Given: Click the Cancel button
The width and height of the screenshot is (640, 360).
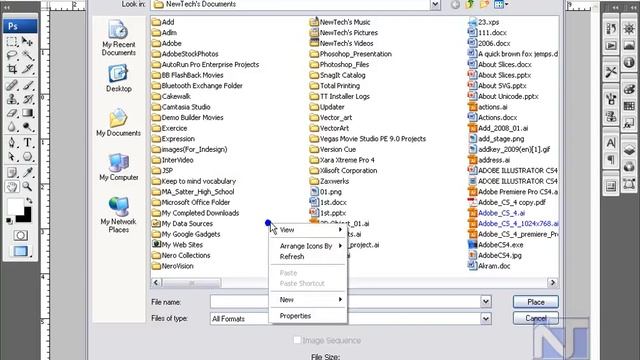Looking at the screenshot, I should [x=536, y=318].
